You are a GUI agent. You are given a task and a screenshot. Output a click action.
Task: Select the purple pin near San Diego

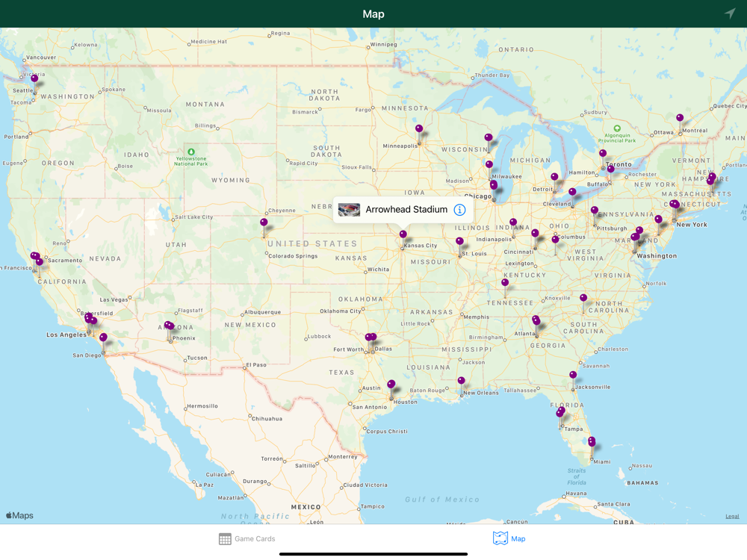103,337
